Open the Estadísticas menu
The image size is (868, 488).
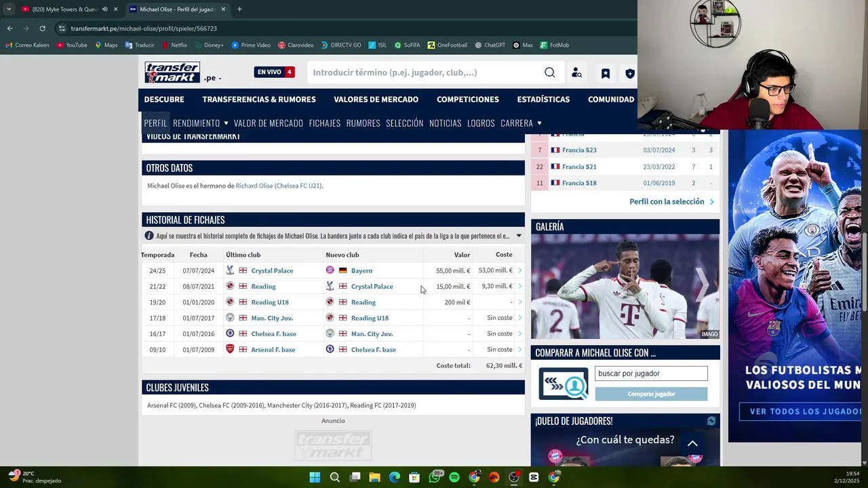[543, 100]
